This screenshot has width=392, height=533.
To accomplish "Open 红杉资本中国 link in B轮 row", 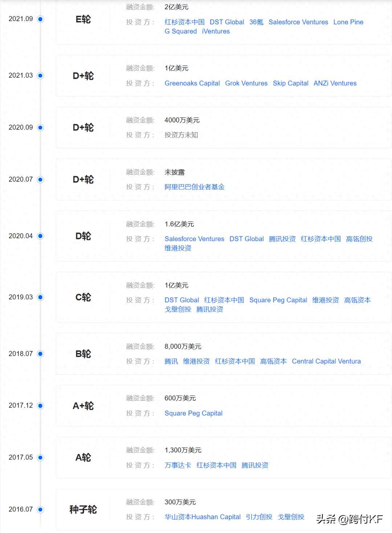I will point(235,362).
